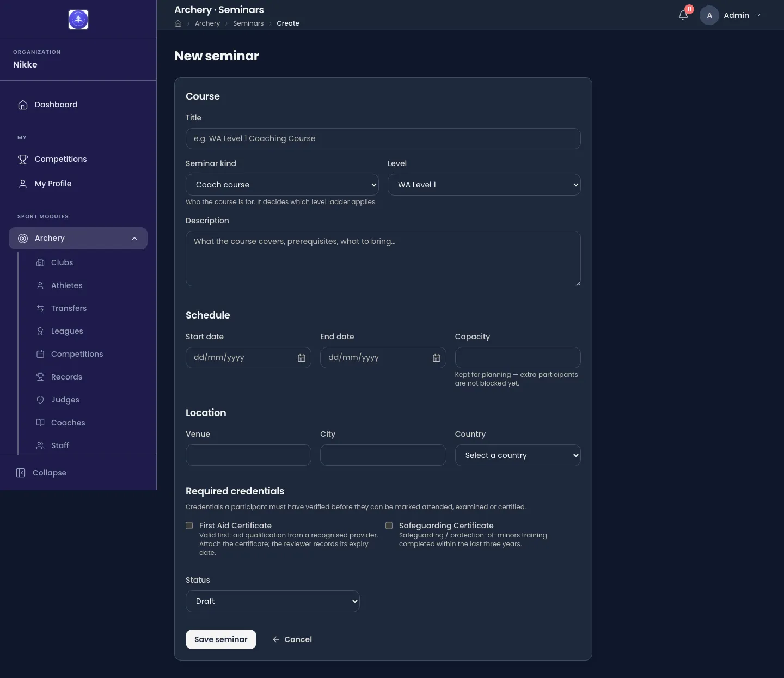Screen dimensions: 784x678
Task: Open the Athletes submenu item
Action: tap(87, 285)
